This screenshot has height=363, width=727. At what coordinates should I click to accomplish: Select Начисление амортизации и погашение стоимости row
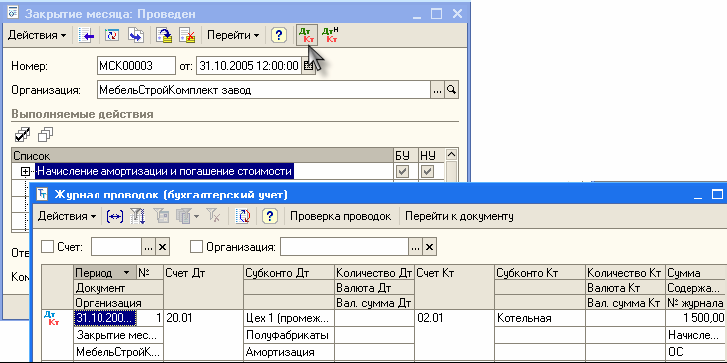[x=165, y=172]
